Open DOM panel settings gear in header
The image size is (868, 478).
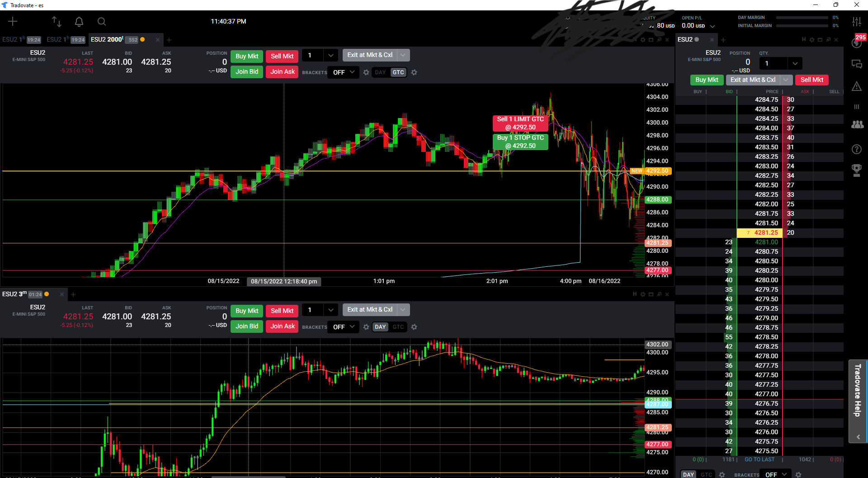(x=812, y=40)
